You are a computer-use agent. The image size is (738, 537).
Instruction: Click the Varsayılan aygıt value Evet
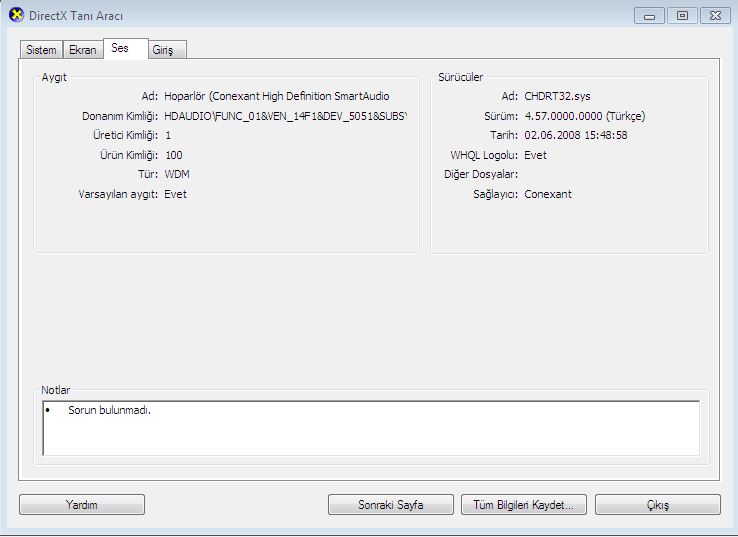pos(176,194)
